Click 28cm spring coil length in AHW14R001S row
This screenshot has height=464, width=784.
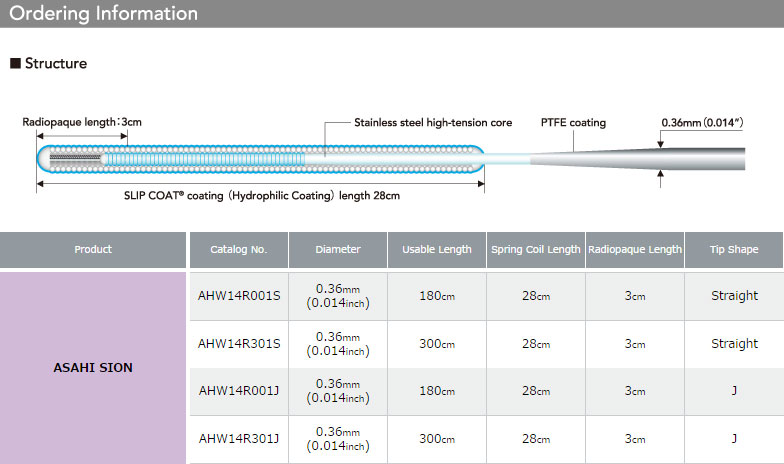tap(536, 296)
